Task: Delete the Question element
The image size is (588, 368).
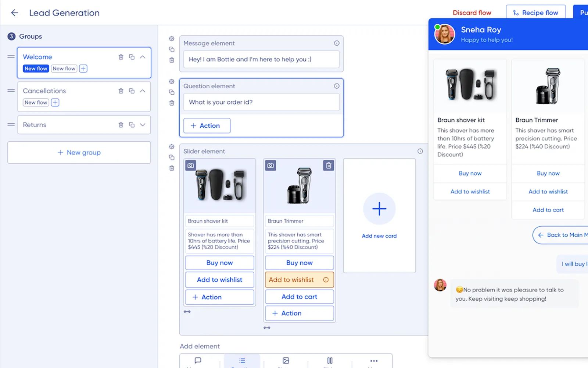Action: click(x=172, y=103)
